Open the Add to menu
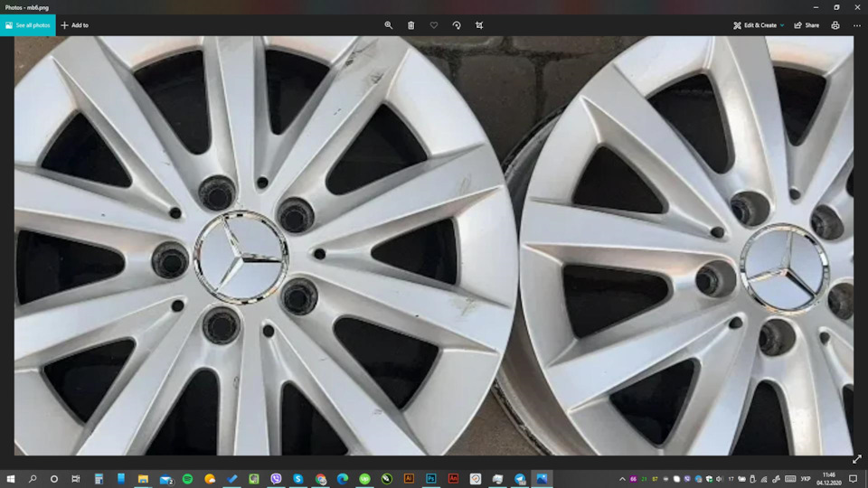 tap(75, 25)
